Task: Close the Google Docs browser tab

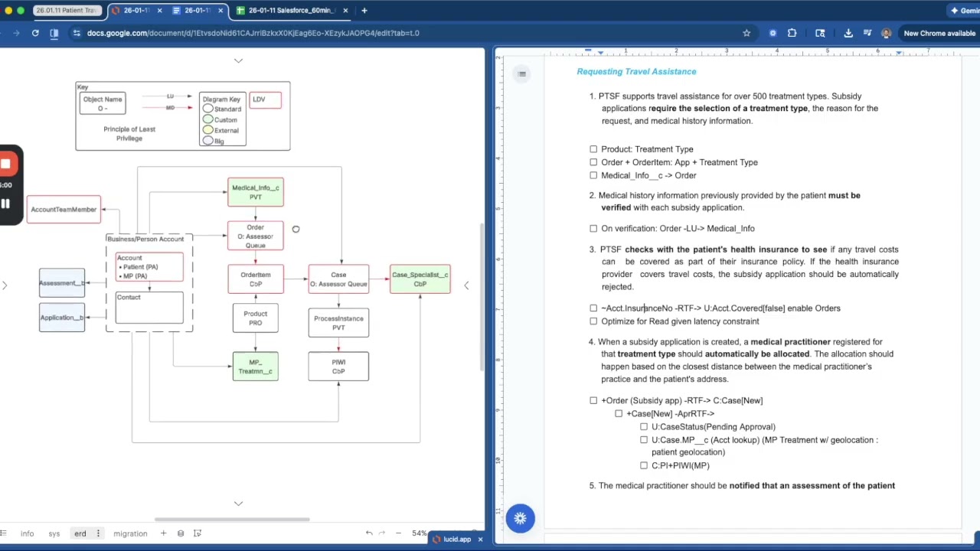Action: point(220,11)
